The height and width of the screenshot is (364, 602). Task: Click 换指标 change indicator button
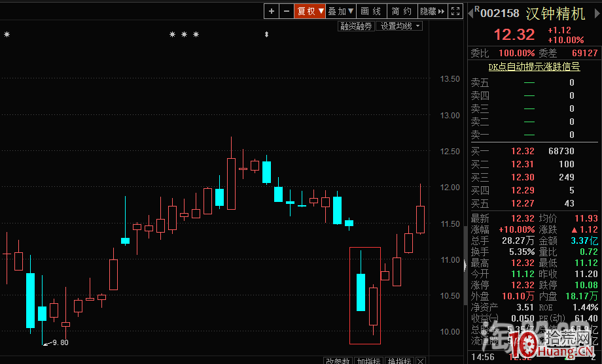pos(399,361)
